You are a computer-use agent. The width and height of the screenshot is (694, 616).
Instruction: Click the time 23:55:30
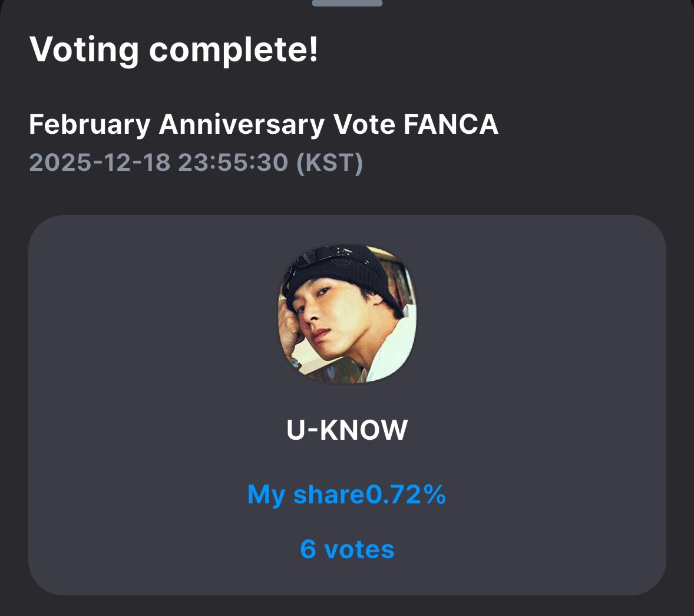(233, 163)
